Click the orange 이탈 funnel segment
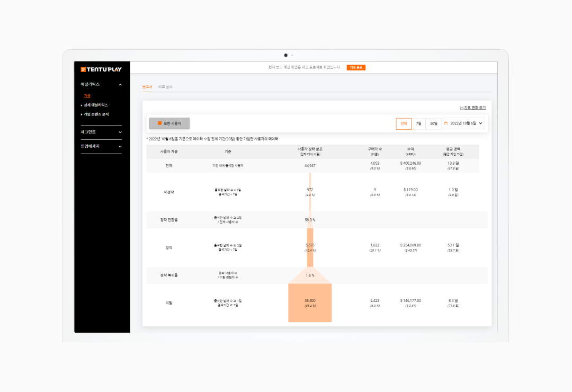The height and width of the screenshot is (392, 572). (310, 302)
